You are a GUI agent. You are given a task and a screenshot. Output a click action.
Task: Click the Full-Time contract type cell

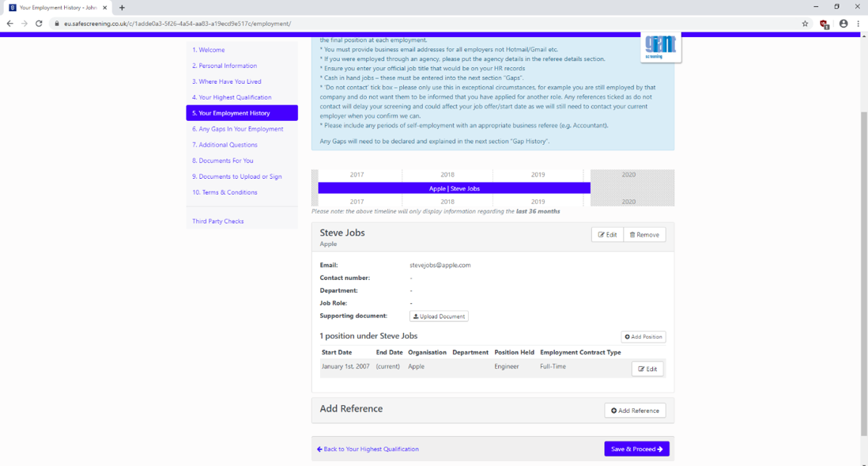click(553, 366)
